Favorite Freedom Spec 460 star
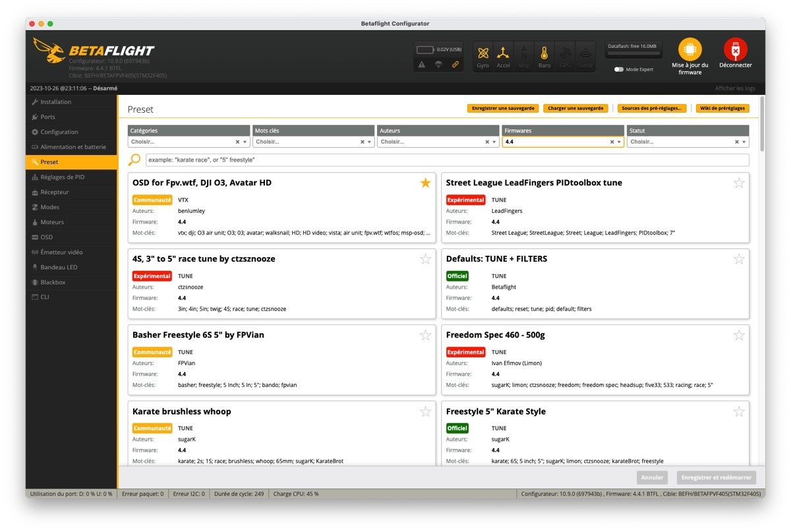This screenshot has height=532, width=791. point(739,335)
